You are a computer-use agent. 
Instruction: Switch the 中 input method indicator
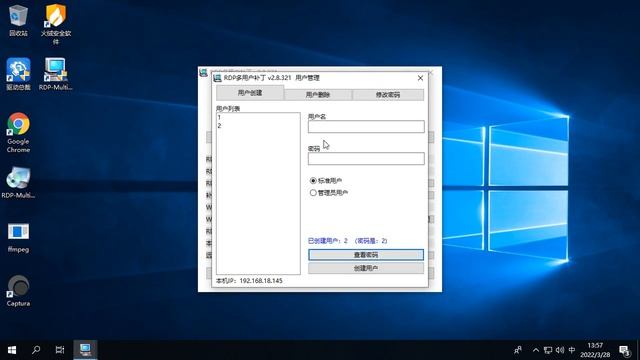[572, 350]
